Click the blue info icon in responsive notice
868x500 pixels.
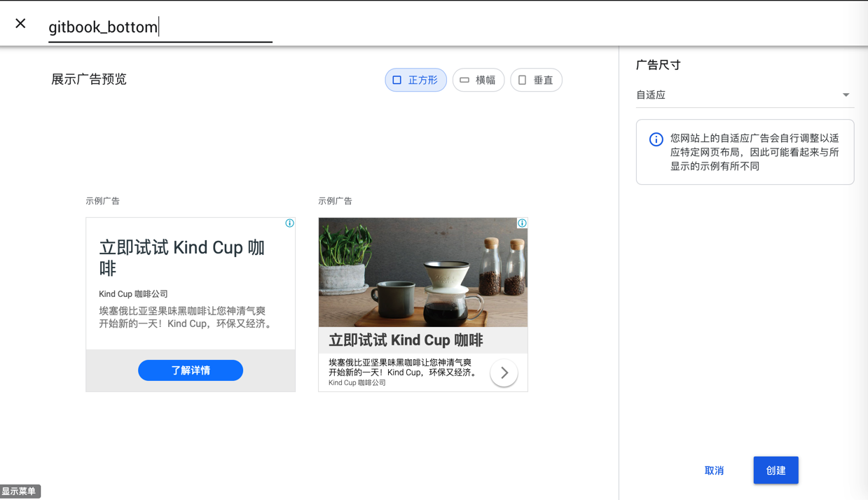[656, 139]
